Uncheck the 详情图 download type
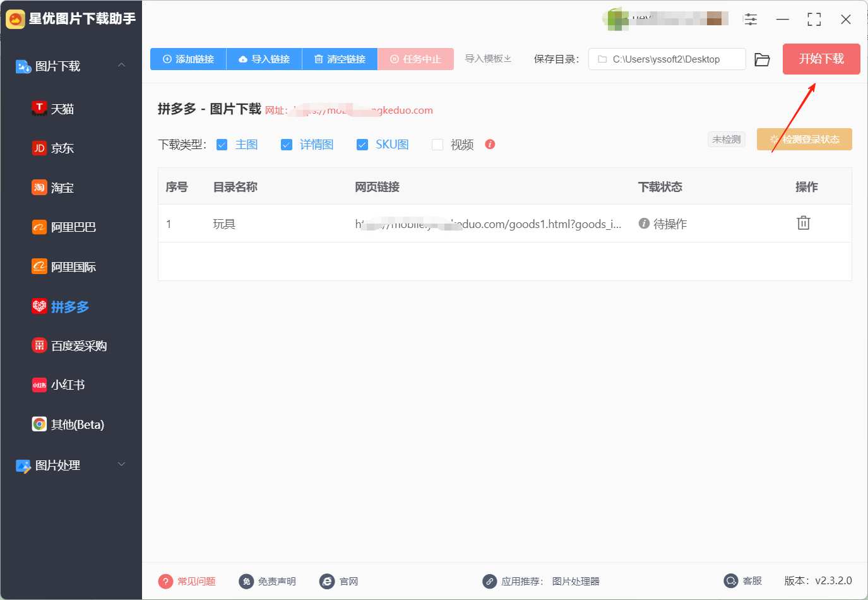This screenshot has height=600, width=868. click(x=287, y=145)
